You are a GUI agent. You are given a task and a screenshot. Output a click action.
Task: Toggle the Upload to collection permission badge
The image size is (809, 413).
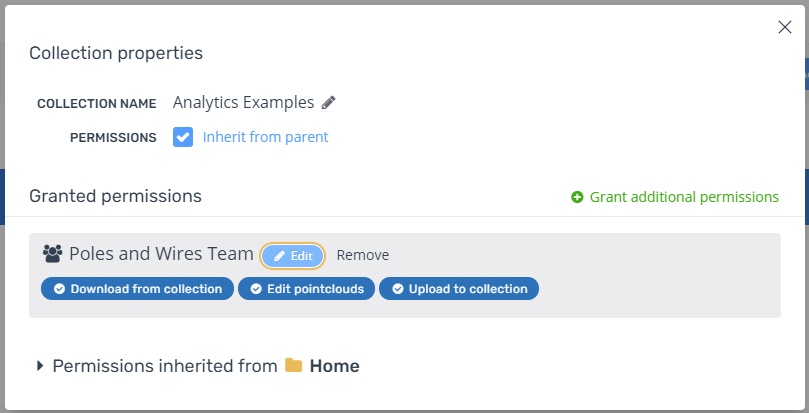(x=459, y=289)
